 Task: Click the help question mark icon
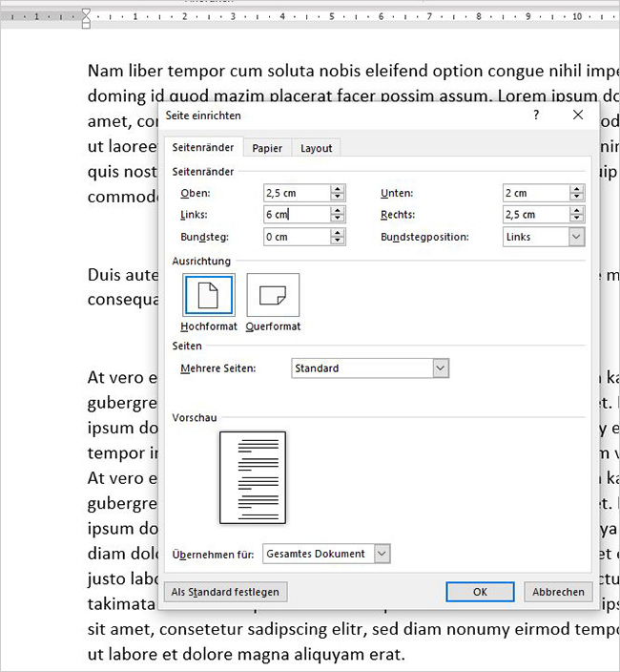click(x=536, y=115)
